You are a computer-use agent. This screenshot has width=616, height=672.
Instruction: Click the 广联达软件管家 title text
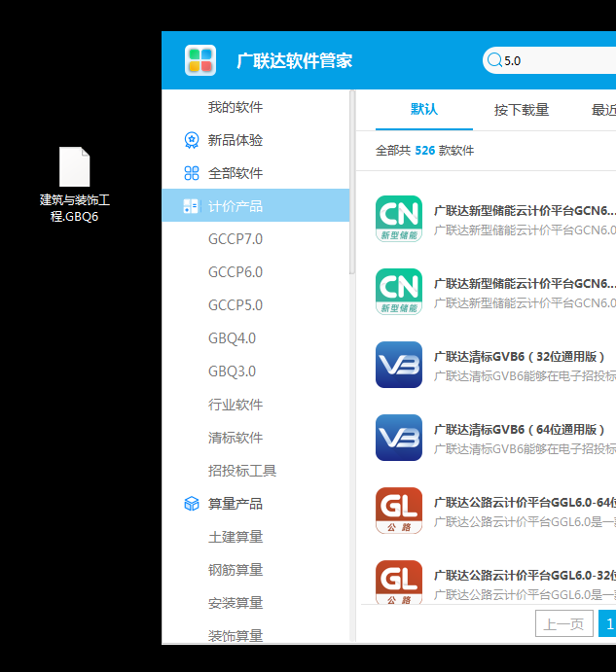[294, 60]
